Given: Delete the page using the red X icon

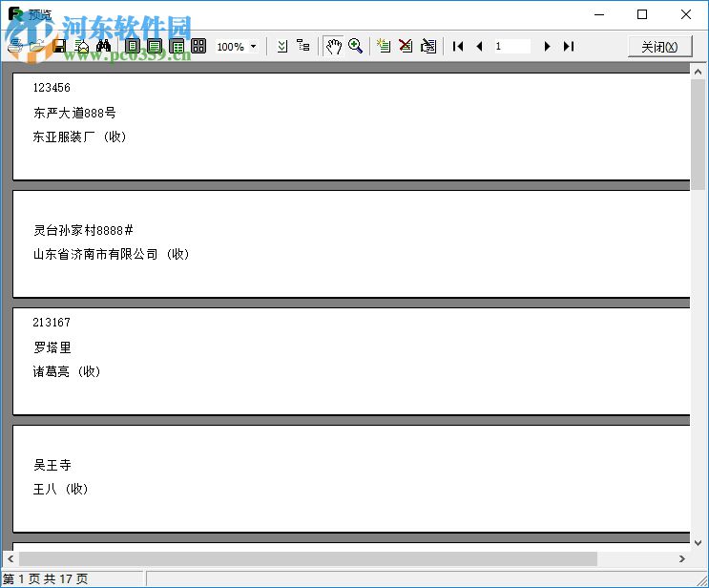Looking at the screenshot, I should click(x=406, y=46).
